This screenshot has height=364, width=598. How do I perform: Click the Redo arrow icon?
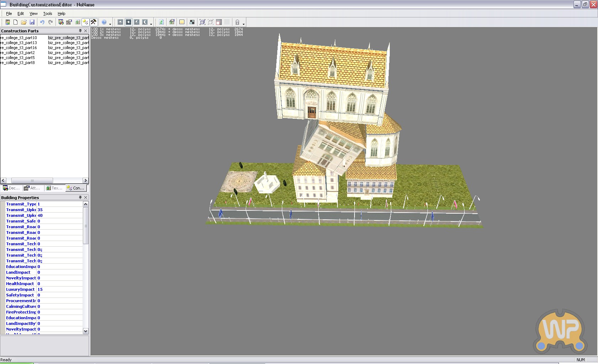(51, 22)
